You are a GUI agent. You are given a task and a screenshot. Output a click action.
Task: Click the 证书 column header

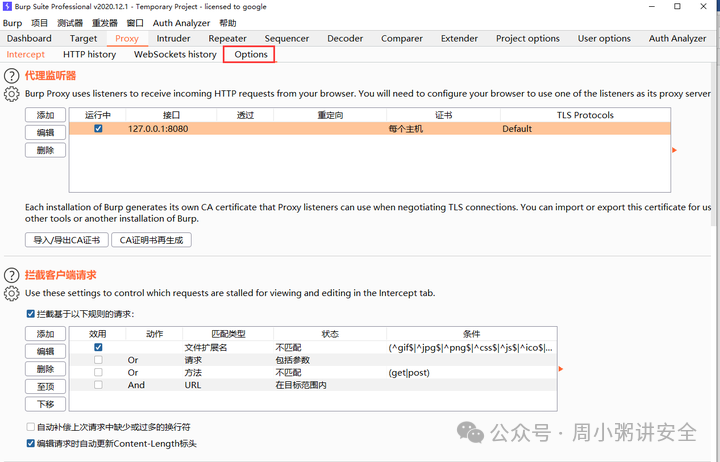click(444, 115)
